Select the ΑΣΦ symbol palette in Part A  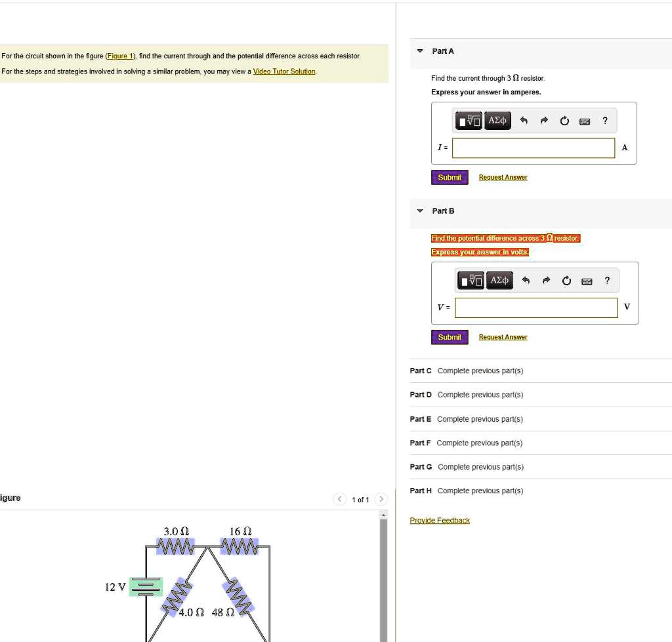(x=497, y=121)
